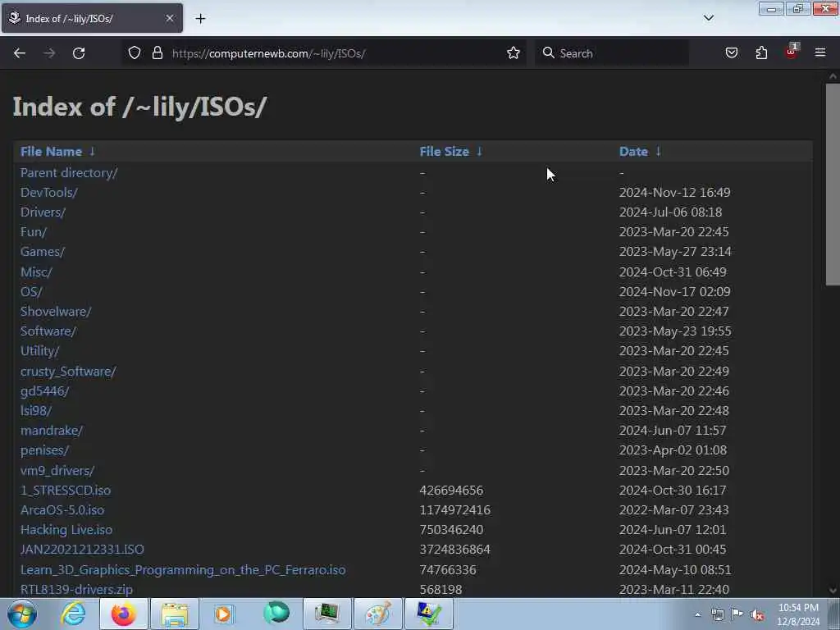Open the extensions puzzle icon
This screenshot has width=840, height=630.
point(761,52)
